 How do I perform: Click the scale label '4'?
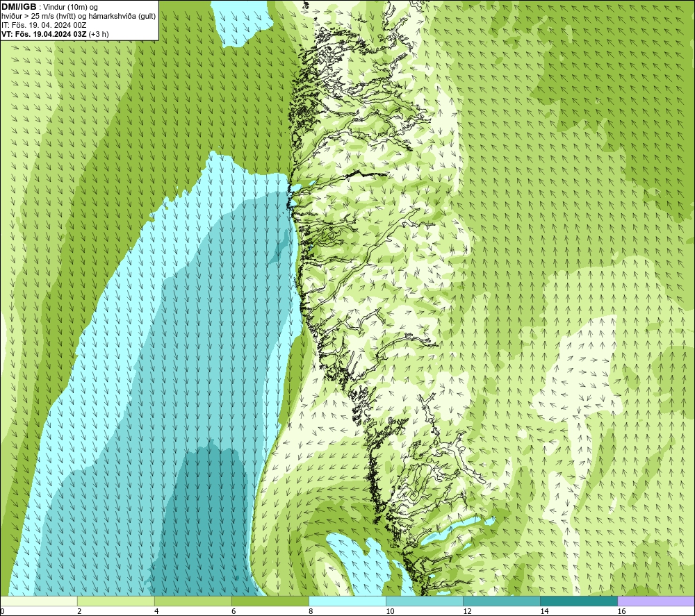pyautogui.click(x=156, y=611)
